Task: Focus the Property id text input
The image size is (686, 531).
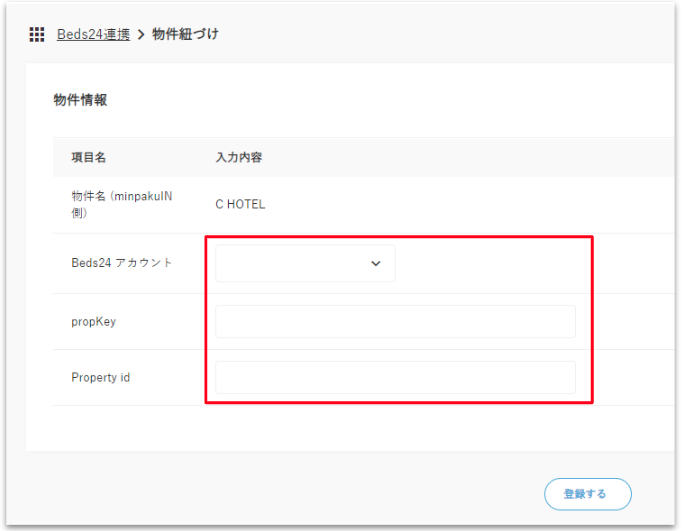Action: (395, 378)
